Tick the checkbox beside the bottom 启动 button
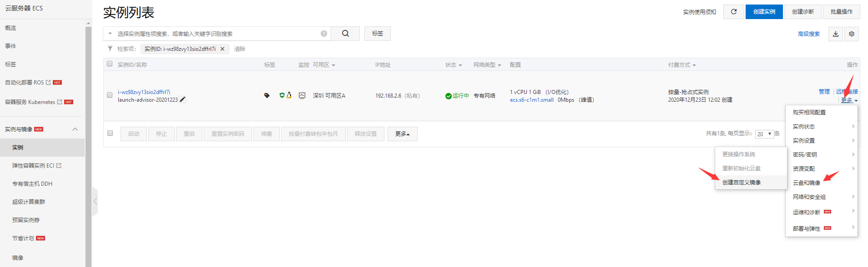 (110, 133)
